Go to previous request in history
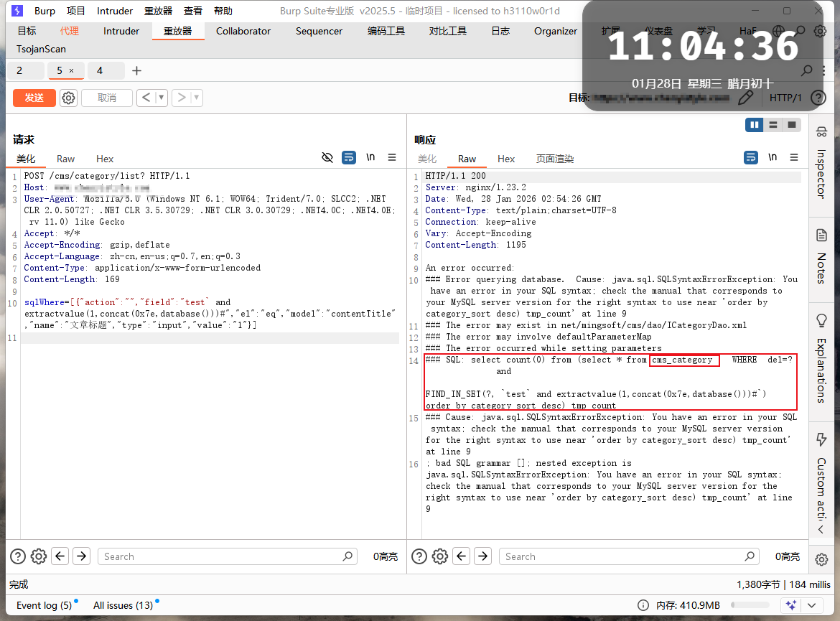This screenshot has width=840, height=621. point(146,98)
